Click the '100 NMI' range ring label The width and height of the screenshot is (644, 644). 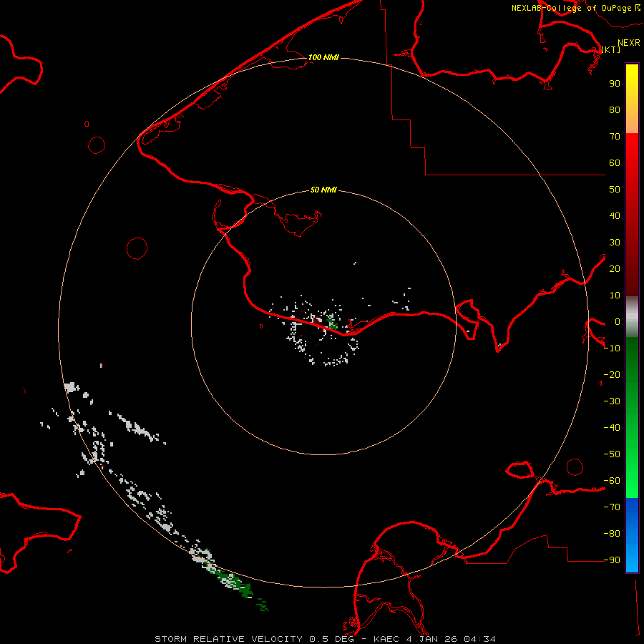click(x=323, y=57)
